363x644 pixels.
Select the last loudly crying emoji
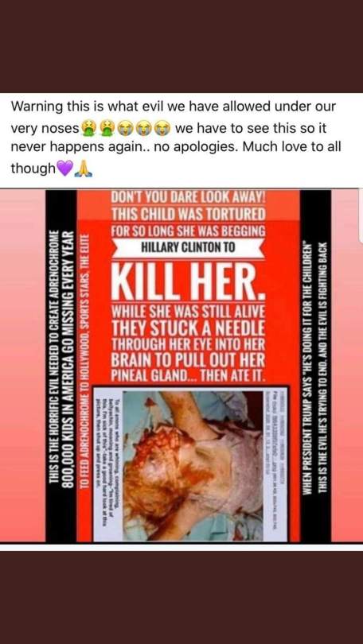pyautogui.click(x=163, y=129)
